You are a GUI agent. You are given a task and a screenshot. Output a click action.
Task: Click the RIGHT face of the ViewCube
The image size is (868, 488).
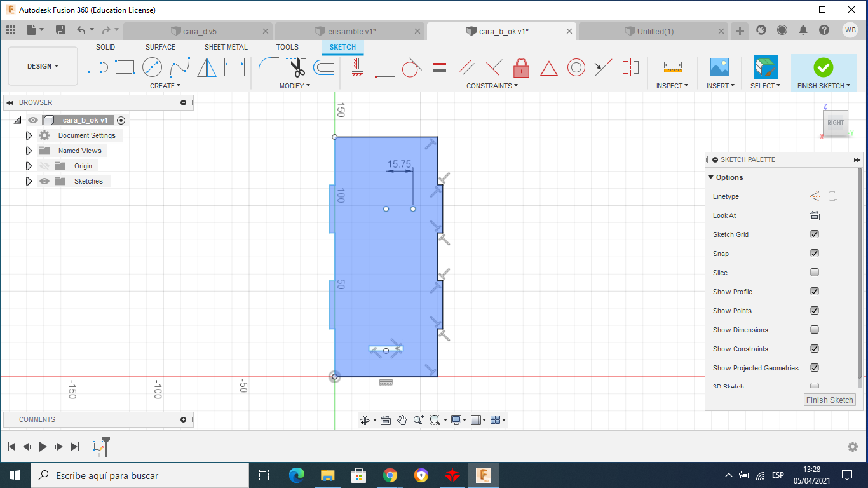(836, 123)
